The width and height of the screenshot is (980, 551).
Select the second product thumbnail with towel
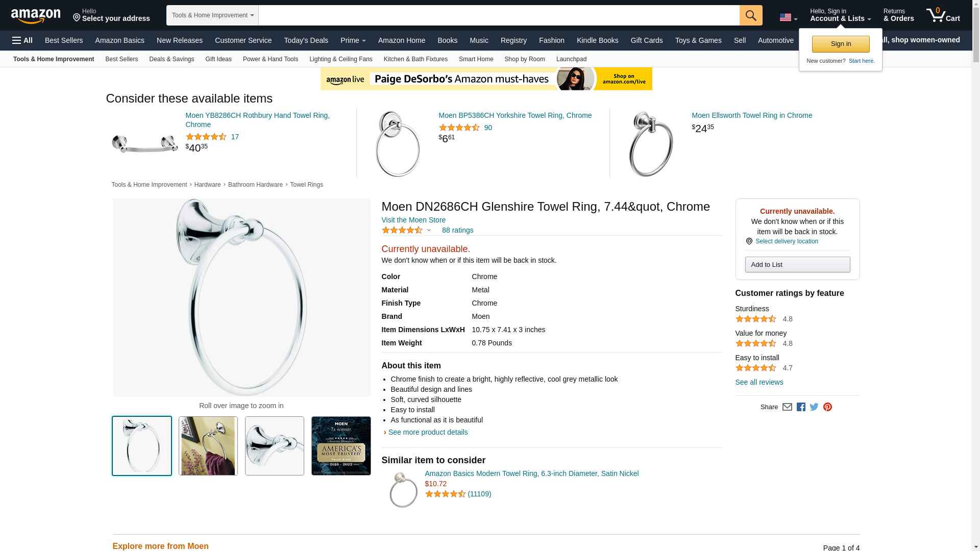click(208, 446)
